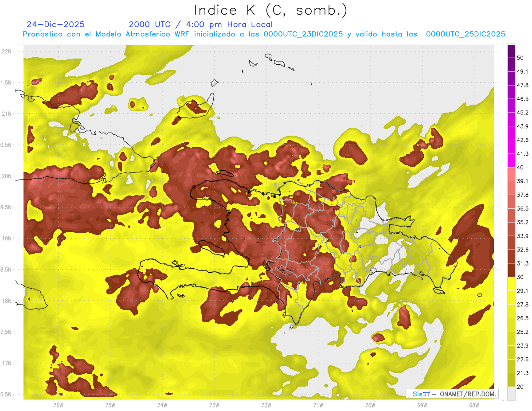Click the longitude label '73W'
The image size is (532, 411).
pos(214,405)
